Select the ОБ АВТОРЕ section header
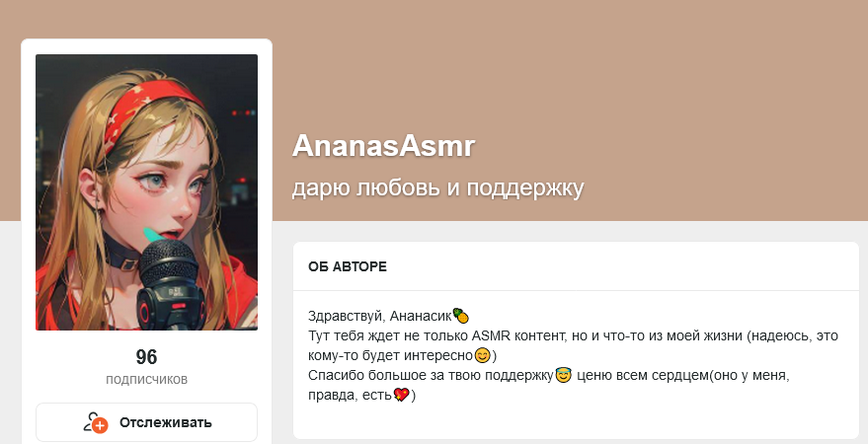Screen dimensions: 868x444 (348, 266)
